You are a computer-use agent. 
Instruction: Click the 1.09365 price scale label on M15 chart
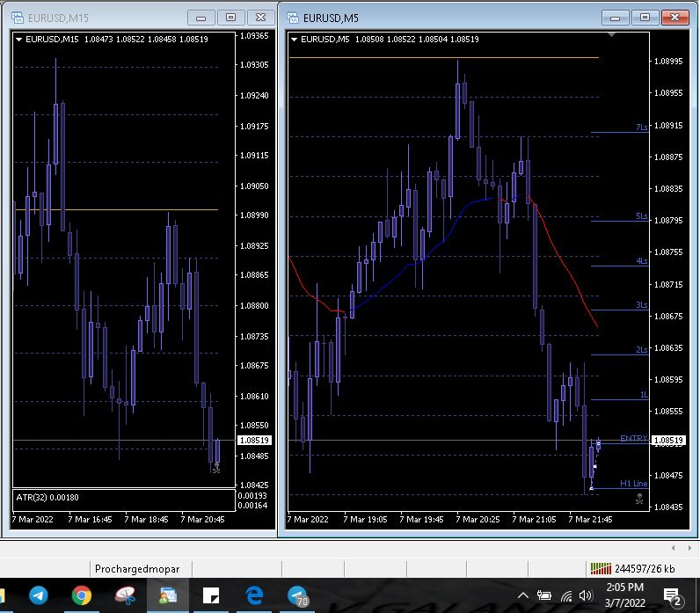click(x=254, y=36)
